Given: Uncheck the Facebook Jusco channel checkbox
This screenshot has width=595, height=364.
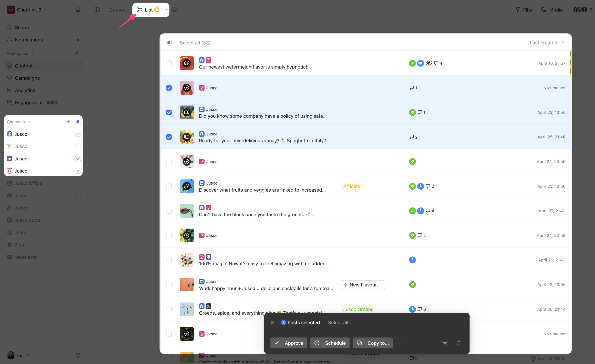Looking at the screenshot, I should (78, 134).
